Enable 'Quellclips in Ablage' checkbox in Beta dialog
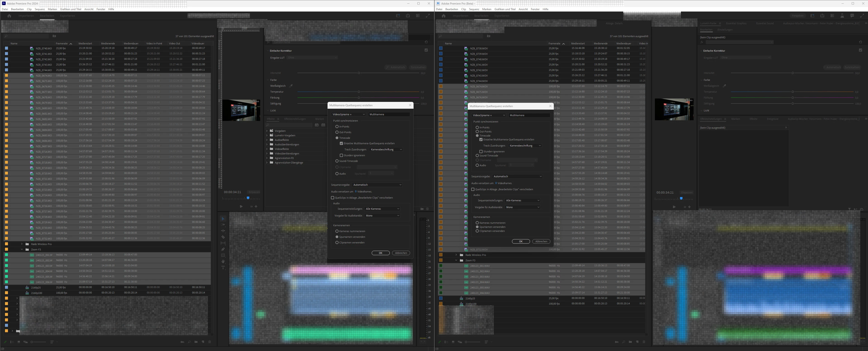Image resolution: width=868 pixels, height=351 pixels. [x=473, y=190]
